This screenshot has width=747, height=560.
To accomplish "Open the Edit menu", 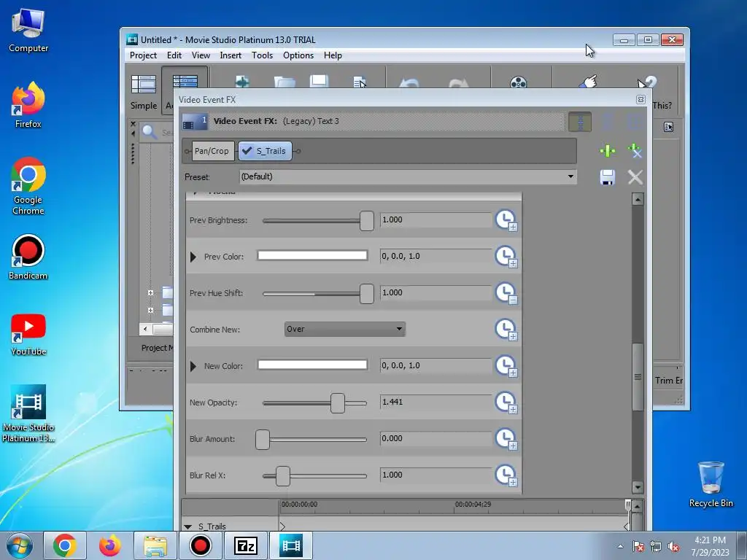I will click(174, 55).
